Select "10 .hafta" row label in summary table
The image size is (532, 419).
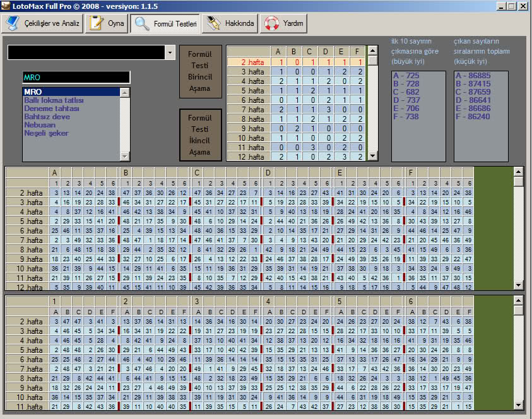(x=249, y=138)
